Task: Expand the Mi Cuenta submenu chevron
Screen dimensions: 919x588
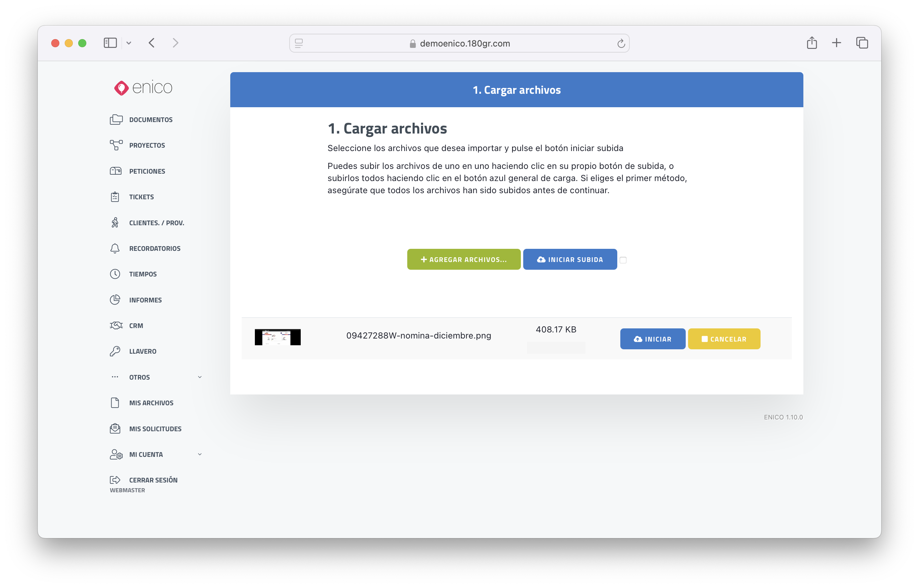Action: tap(200, 454)
